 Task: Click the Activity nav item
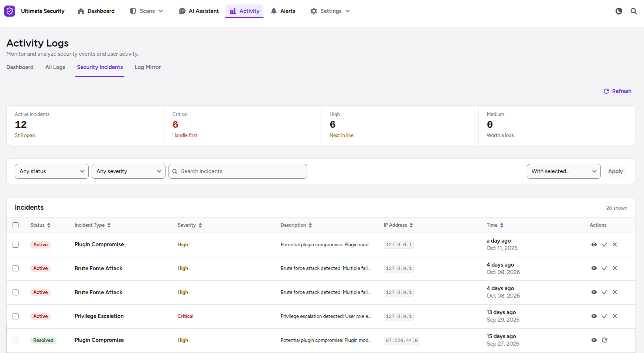coord(245,11)
